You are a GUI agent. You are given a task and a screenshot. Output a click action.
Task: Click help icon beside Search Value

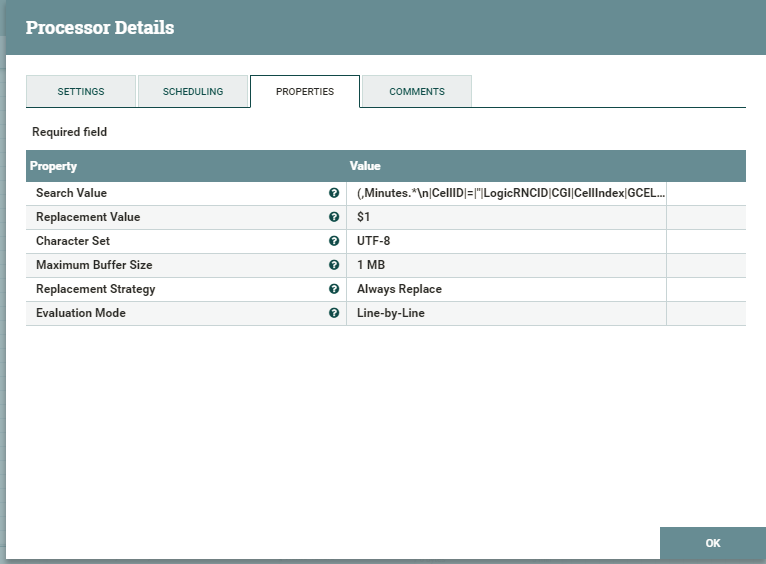click(334, 193)
